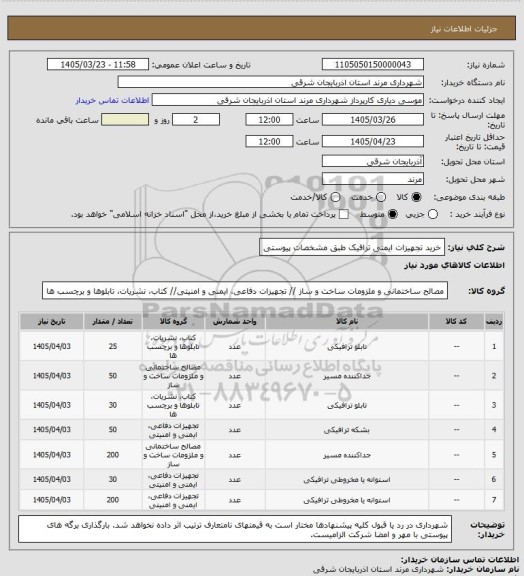Click the buyer notes text box
Image resolution: width=524 pixels, height=576 pixels.
(235, 529)
